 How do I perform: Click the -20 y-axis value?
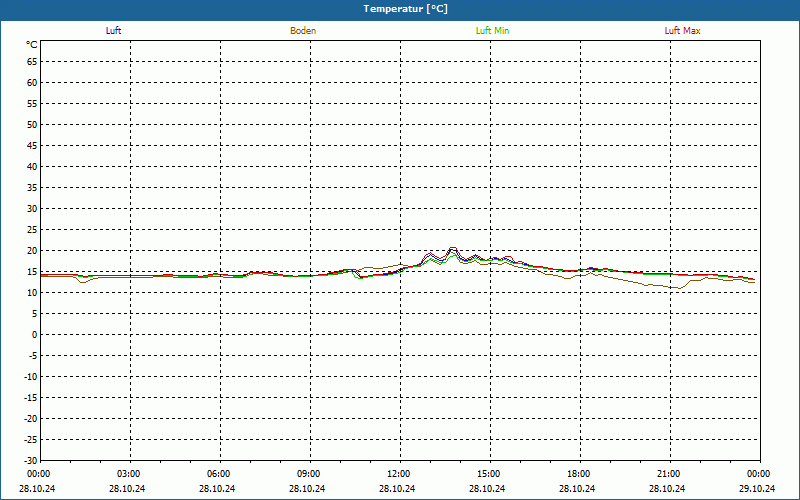click(31, 419)
